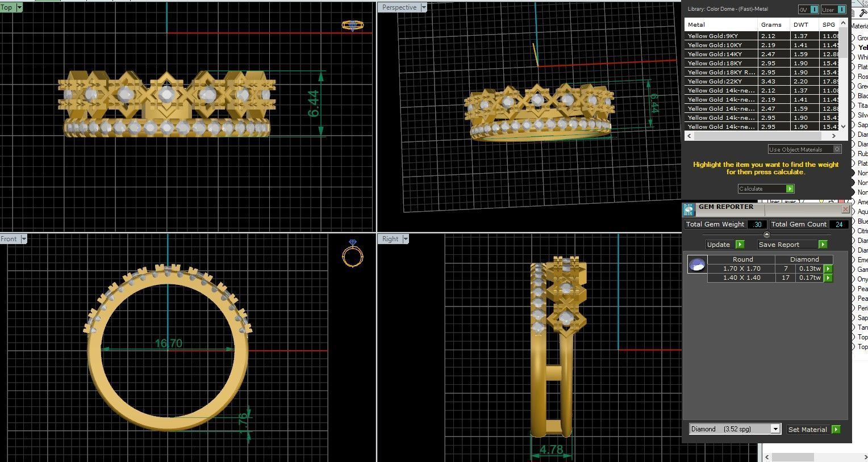Open the Front viewport dropdown arrow
This screenshot has height=462, width=868.
24,239
